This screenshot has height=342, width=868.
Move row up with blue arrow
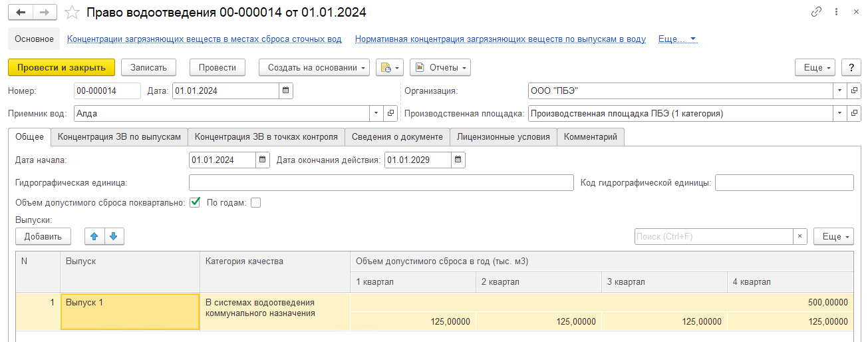pyautogui.click(x=94, y=236)
